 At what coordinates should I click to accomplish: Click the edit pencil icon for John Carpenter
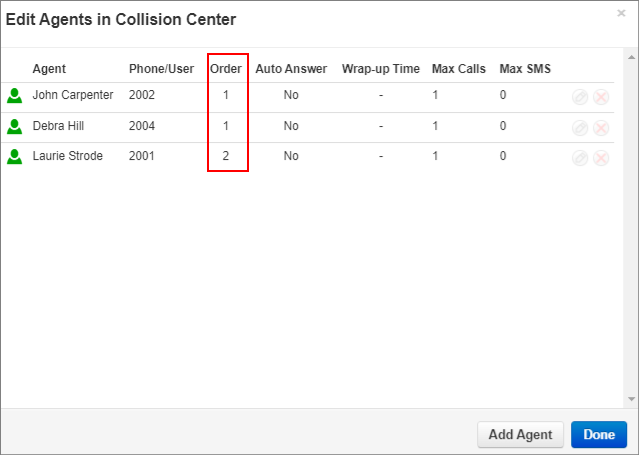pyautogui.click(x=580, y=97)
